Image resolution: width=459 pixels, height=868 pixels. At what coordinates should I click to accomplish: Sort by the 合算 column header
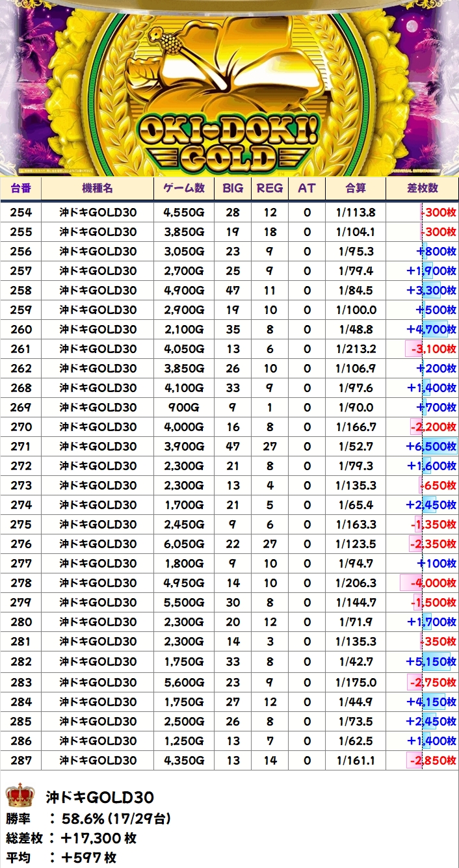click(356, 189)
